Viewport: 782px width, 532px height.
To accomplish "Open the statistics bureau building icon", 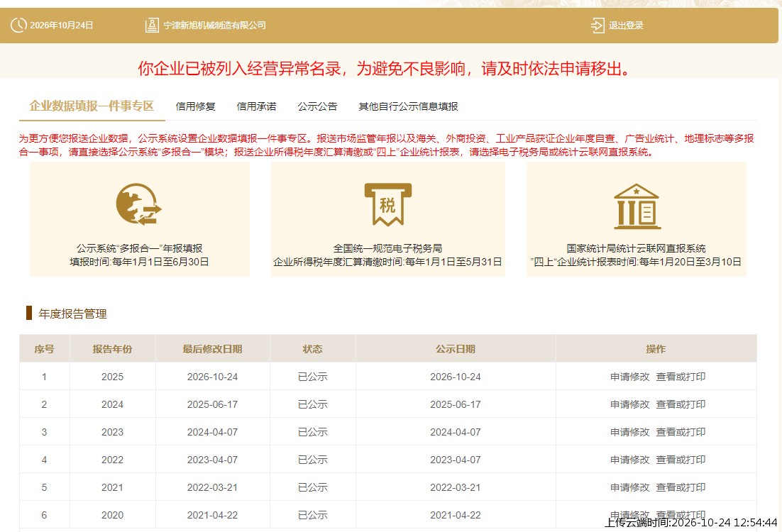I will (637, 206).
